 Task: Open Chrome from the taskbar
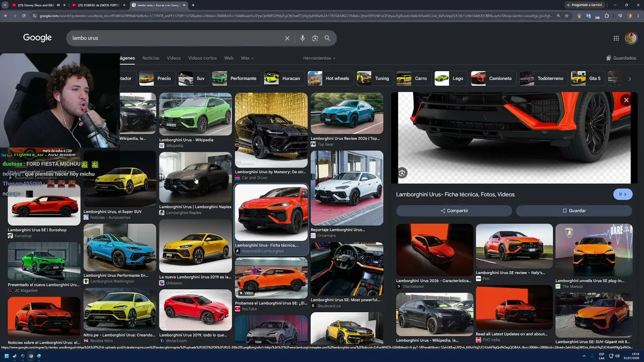pos(31,356)
